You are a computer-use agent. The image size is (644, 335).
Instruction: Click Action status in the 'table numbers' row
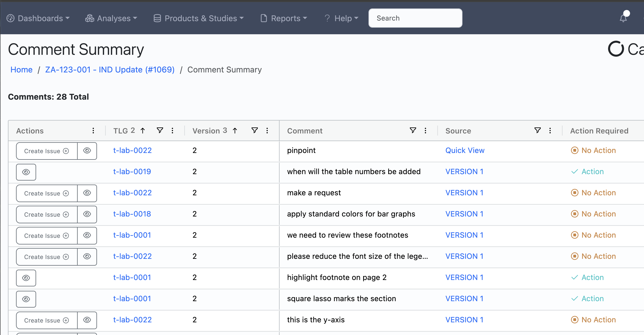[587, 172]
